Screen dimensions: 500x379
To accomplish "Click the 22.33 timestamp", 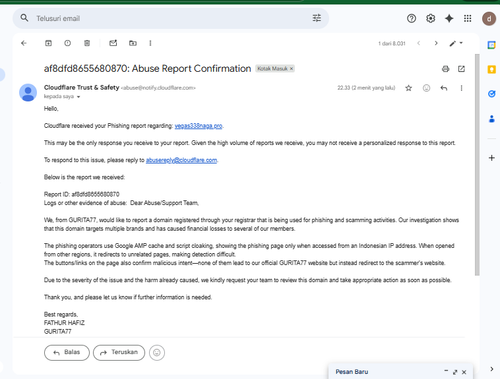I will [x=366, y=88].
